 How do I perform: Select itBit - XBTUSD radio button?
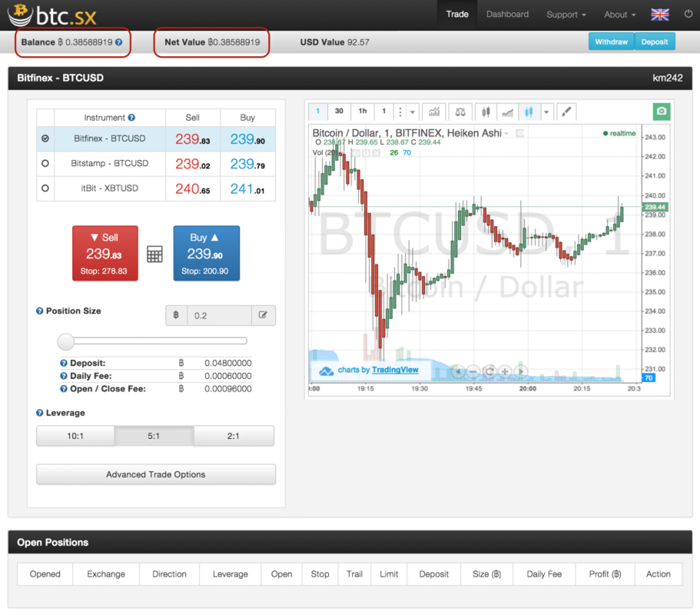(x=45, y=188)
